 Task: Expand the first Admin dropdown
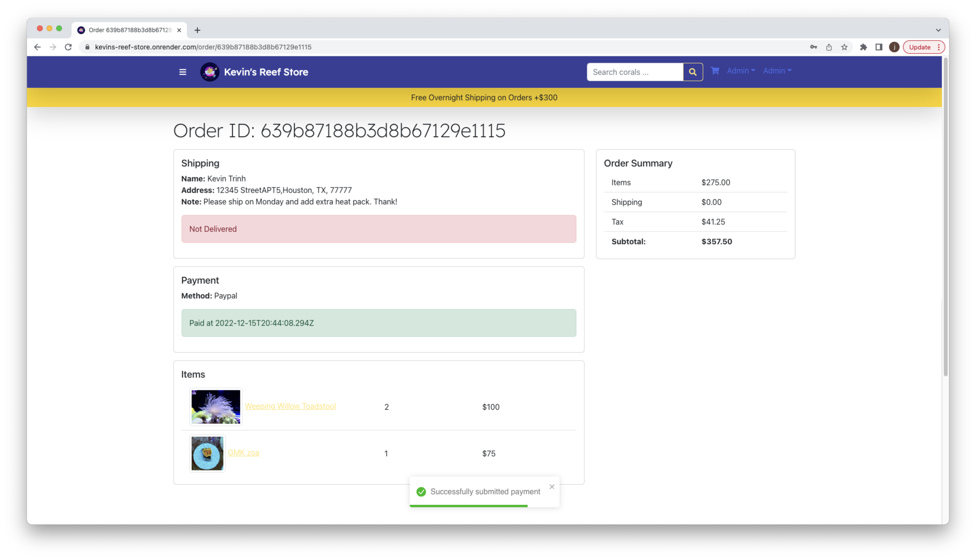pyautogui.click(x=740, y=71)
